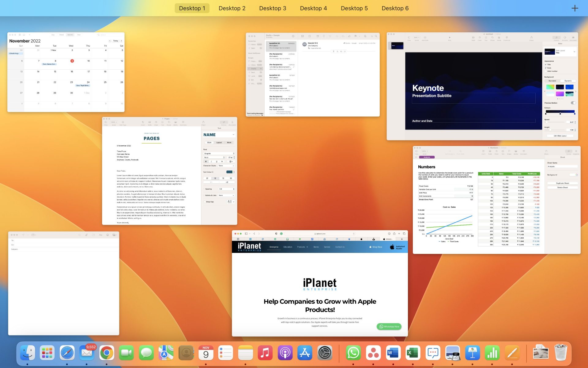The height and width of the screenshot is (368, 588).
Task: Switch to Desktop 3
Action: click(x=273, y=8)
